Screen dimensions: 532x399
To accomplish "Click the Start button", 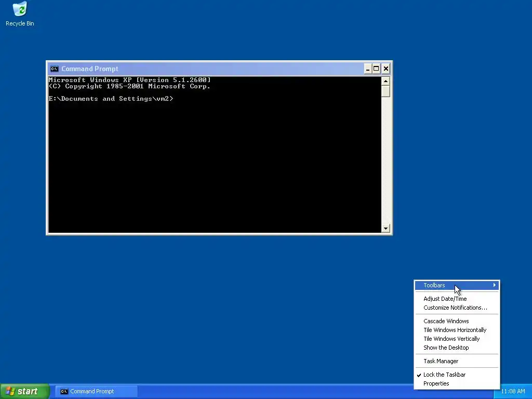I will point(24,391).
